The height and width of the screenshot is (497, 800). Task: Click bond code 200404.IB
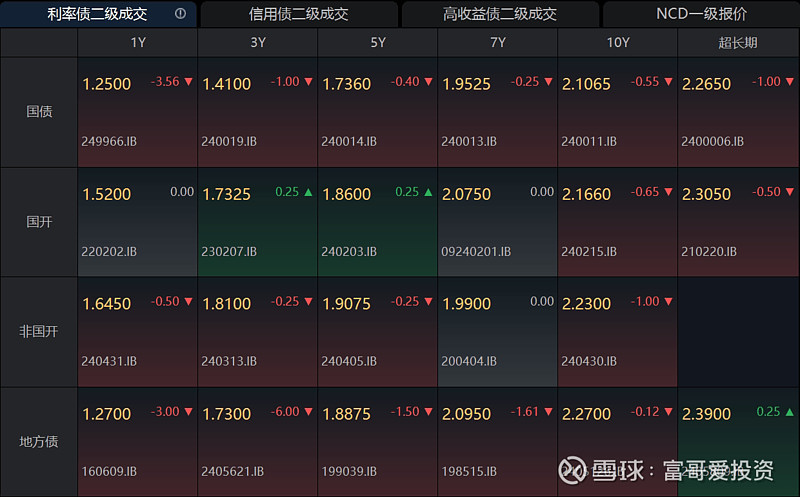coord(469,361)
